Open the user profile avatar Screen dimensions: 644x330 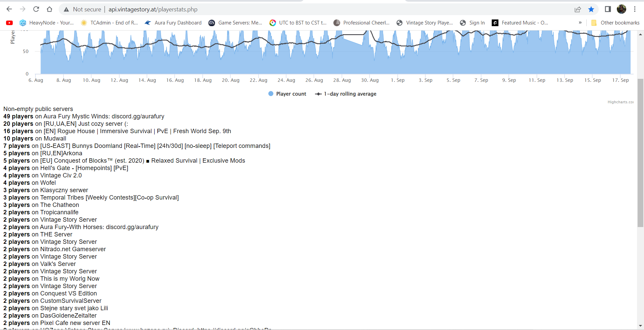point(622,9)
